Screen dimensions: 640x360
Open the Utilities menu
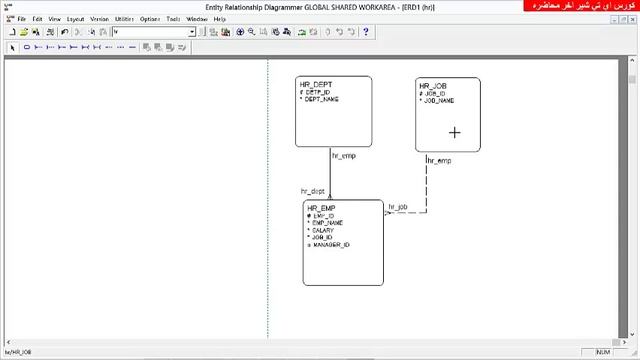124,19
